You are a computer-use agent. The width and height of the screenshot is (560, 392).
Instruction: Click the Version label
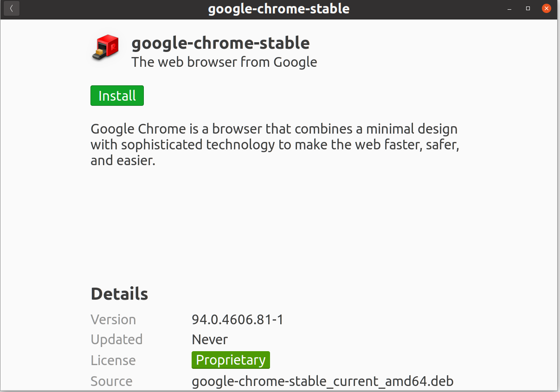(113, 320)
